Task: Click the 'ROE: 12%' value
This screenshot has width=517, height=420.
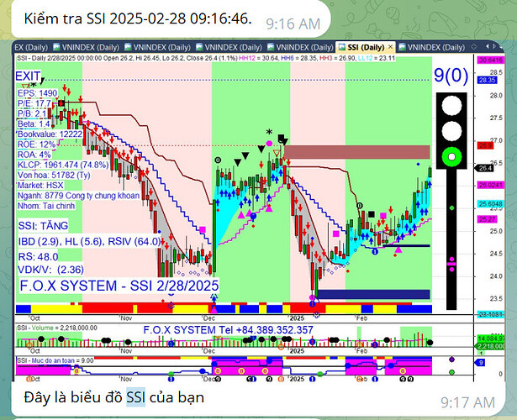Action: [36, 144]
